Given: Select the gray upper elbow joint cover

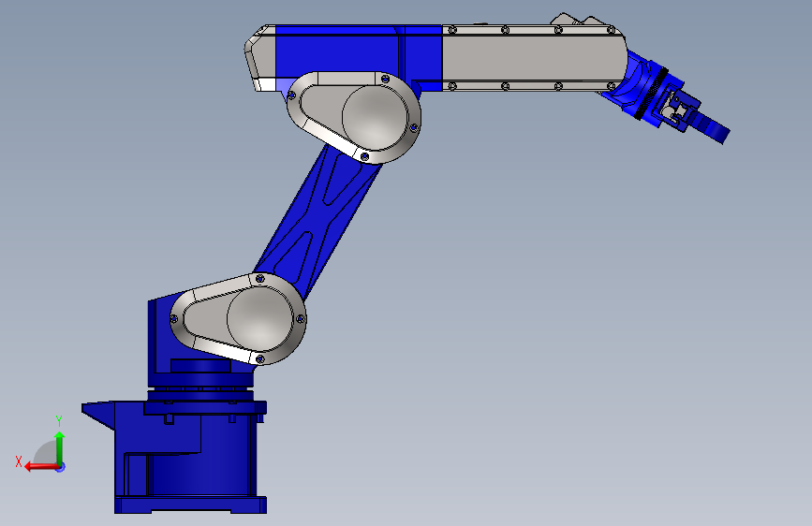Looking at the screenshot, I should click(x=354, y=118).
